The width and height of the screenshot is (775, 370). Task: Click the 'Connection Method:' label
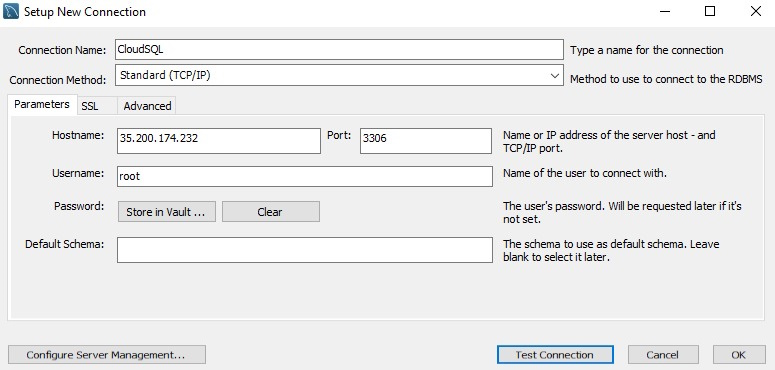tap(58, 80)
